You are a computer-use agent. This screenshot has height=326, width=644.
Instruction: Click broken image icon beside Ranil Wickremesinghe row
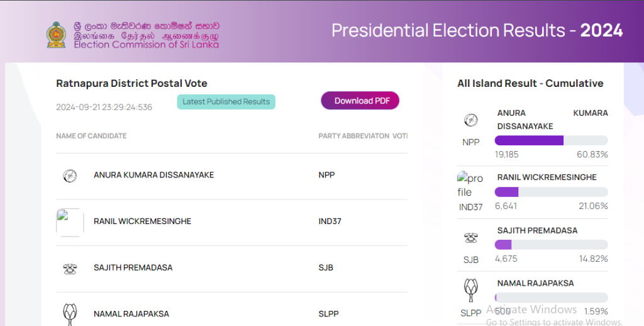point(70,222)
